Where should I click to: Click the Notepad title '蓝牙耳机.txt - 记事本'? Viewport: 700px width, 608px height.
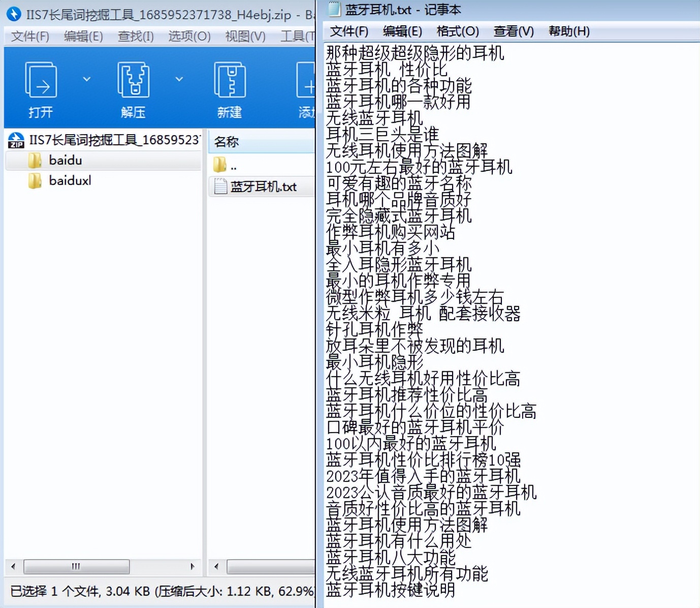pyautogui.click(x=403, y=9)
